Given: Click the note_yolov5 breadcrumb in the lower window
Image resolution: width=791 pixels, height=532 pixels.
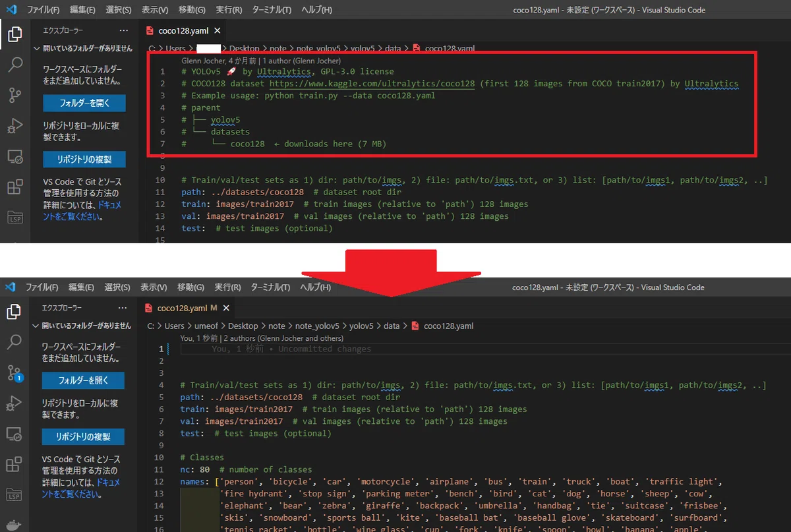Looking at the screenshot, I should tap(317, 326).
